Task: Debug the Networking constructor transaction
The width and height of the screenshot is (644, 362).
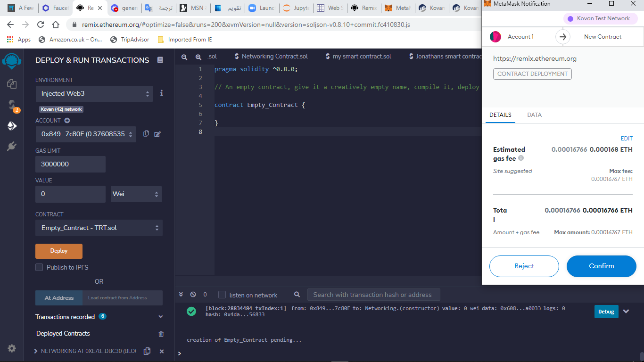Action: pyautogui.click(x=606, y=312)
